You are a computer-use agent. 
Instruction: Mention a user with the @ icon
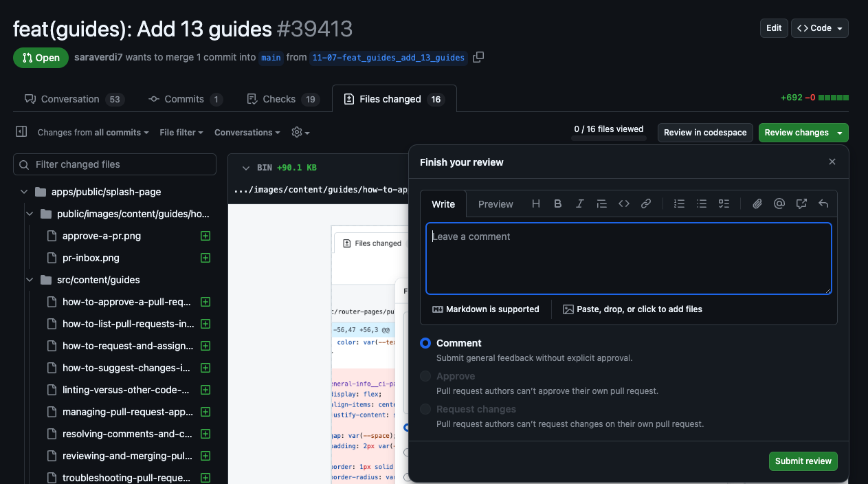pos(779,203)
